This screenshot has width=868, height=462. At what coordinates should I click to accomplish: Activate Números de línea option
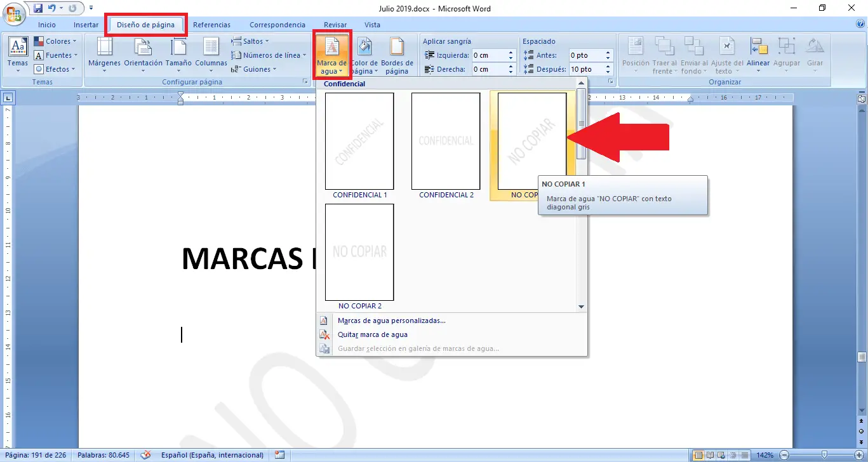coord(268,55)
